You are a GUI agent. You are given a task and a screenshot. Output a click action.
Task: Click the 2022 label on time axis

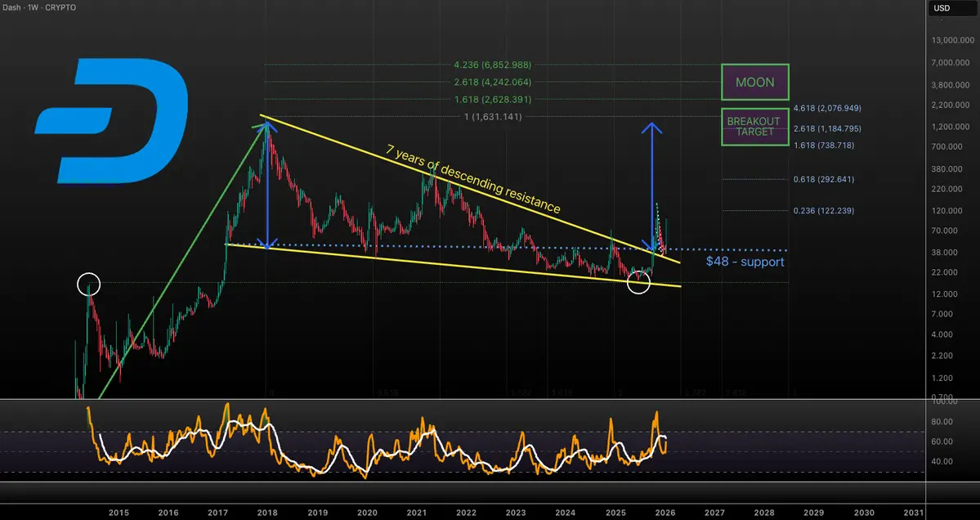[x=466, y=513]
